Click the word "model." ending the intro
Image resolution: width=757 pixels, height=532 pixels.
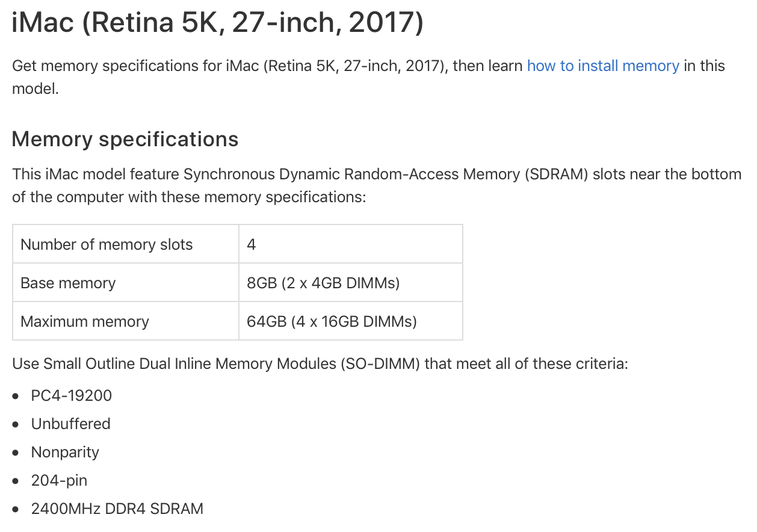36,88
